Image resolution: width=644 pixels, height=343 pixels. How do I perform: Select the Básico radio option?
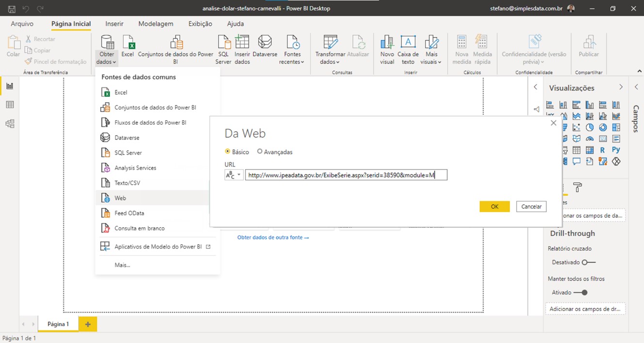coord(228,152)
